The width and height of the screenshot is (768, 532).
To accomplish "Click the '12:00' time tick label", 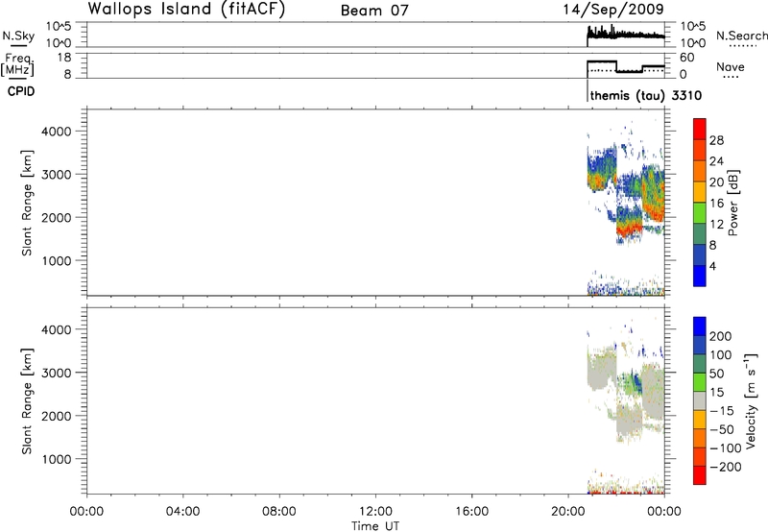I will click(x=375, y=512).
